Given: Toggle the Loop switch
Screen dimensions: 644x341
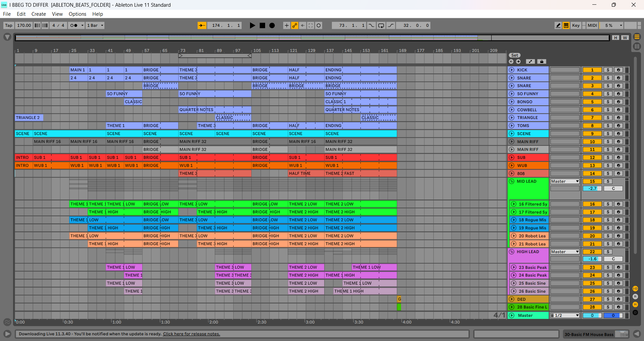Looking at the screenshot, I should pyautogui.click(x=381, y=25).
